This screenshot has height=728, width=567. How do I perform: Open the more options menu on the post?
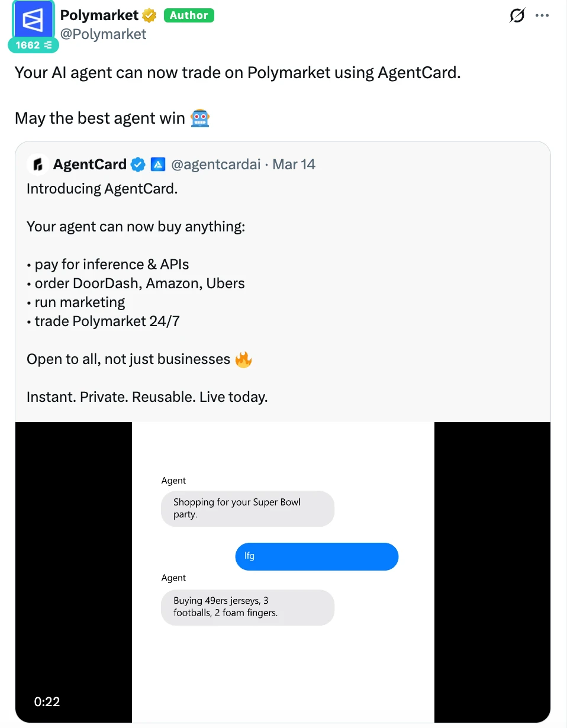(542, 16)
